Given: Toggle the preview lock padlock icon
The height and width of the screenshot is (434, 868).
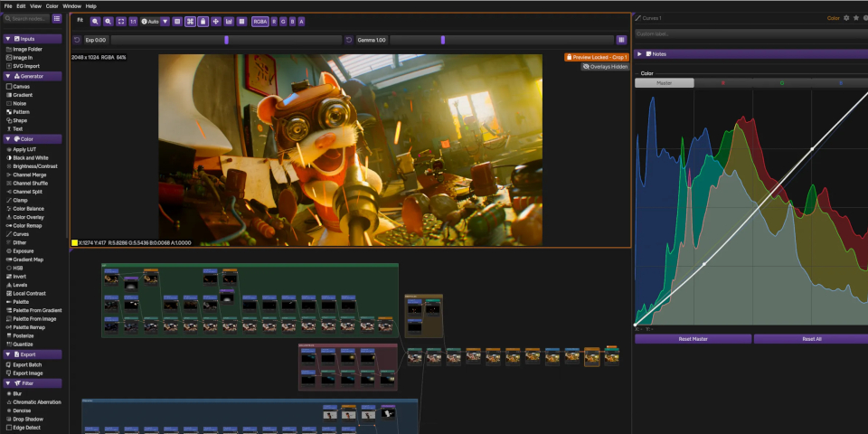Looking at the screenshot, I should coord(203,22).
